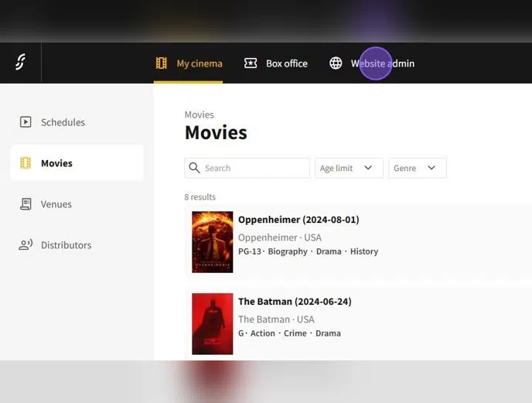Click the Schedules play icon in sidebar
Viewport: 532px width, 403px height.
pos(26,122)
